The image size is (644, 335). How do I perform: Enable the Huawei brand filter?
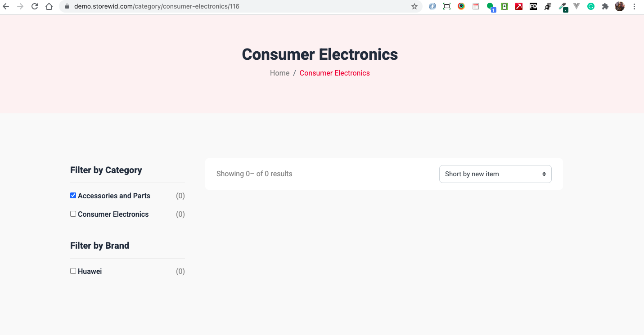pyautogui.click(x=73, y=271)
